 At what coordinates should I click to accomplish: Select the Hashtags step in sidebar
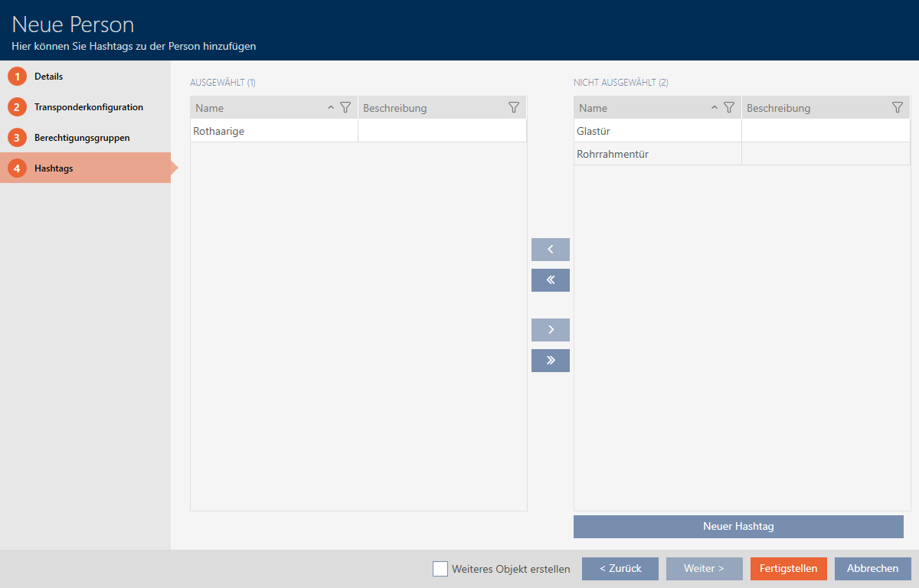click(x=54, y=168)
